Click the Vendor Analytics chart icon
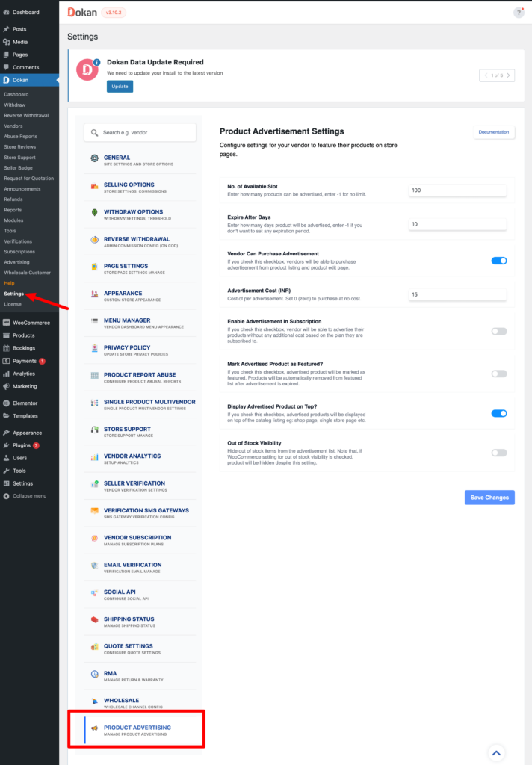Screen dimensions: 532x765 pyautogui.click(x=95, y=457)
